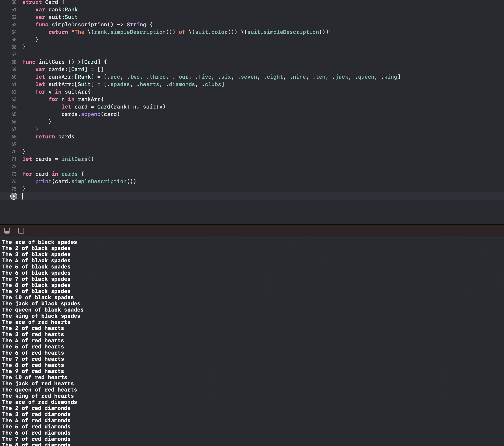Click 'String' return type on line 53

click(x=136, y=25)
